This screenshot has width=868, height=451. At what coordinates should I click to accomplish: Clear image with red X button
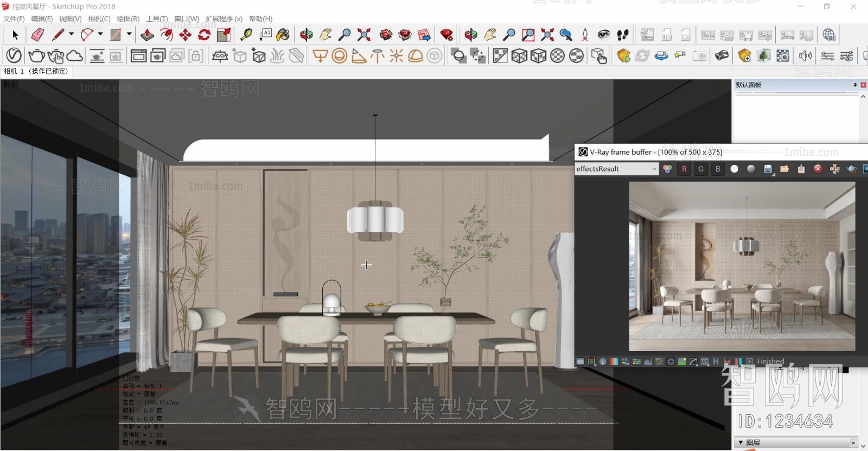(x=818, y=169)
